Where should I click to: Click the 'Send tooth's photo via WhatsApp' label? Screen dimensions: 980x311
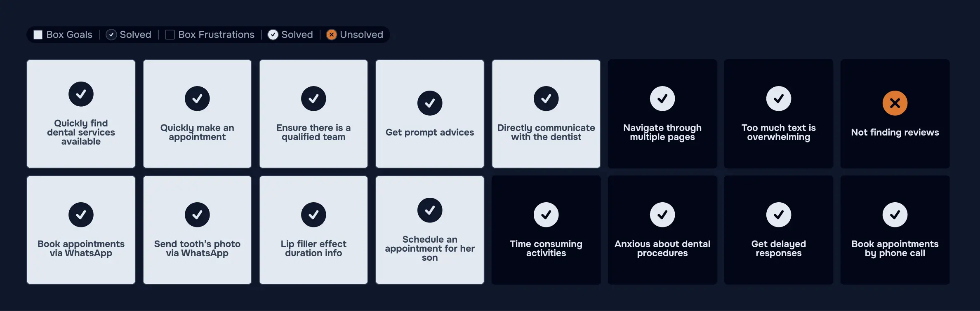click(x=197, y=248)
